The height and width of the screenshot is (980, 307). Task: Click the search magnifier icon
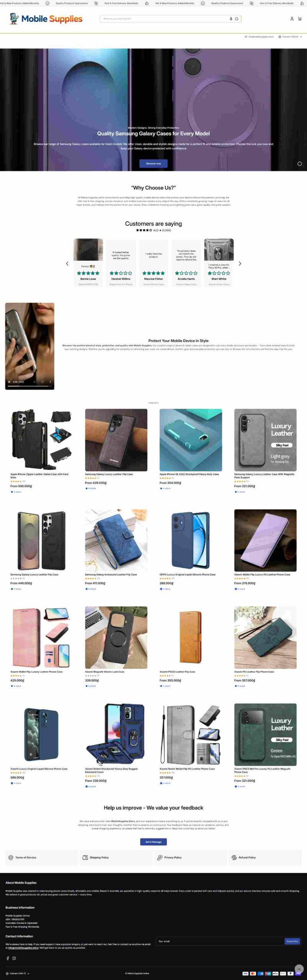click(237, 19)
